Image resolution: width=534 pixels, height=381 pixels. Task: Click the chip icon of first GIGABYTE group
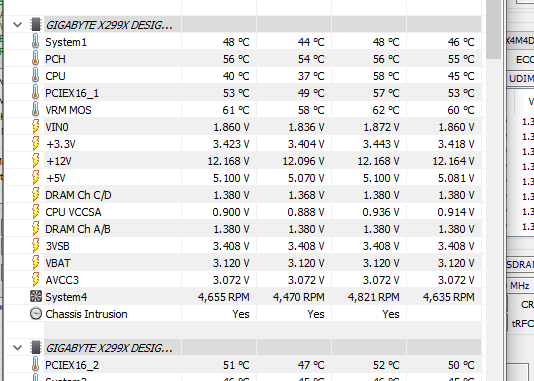click(x=35, y=25)
